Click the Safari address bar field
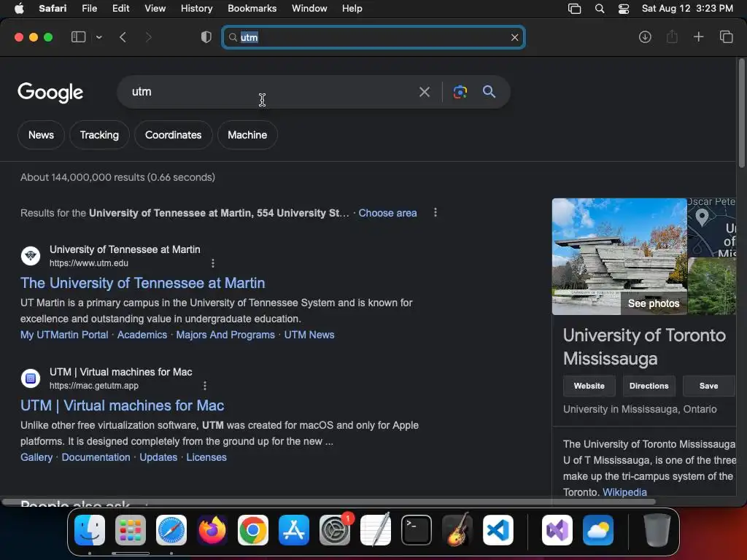The width and height of the screenshot is (747, 560). 373,37
